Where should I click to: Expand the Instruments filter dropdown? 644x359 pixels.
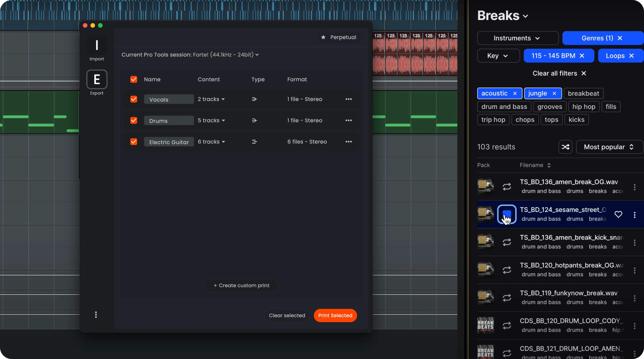(x=517, y=38)
